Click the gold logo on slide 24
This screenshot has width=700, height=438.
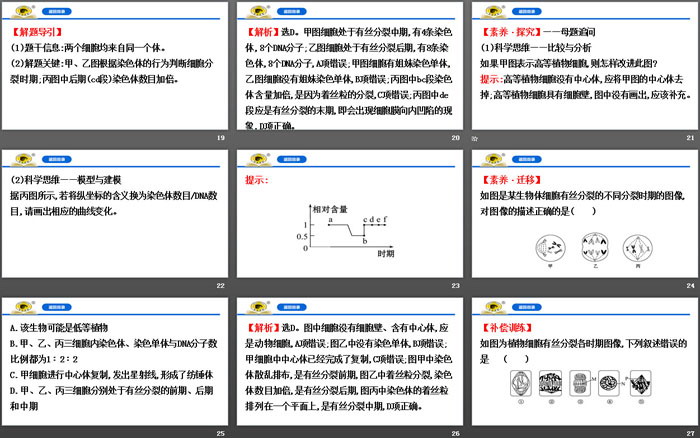point(494,159)
